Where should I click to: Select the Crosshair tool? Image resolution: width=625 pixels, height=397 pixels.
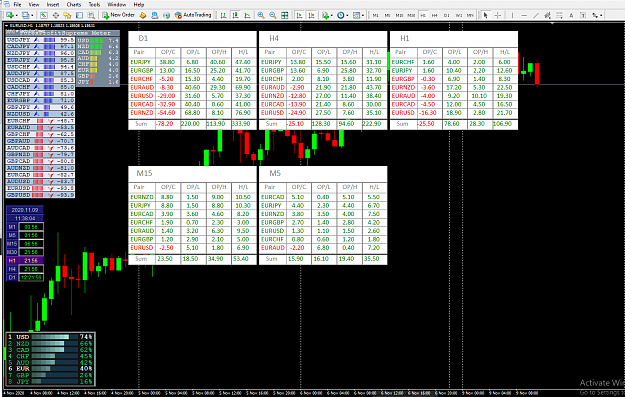pos(498,15)
